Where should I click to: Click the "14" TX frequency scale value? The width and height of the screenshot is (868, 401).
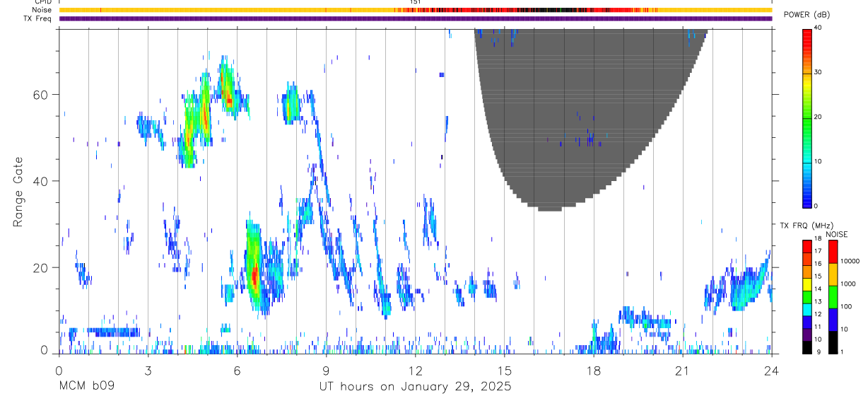coord(818,289)
